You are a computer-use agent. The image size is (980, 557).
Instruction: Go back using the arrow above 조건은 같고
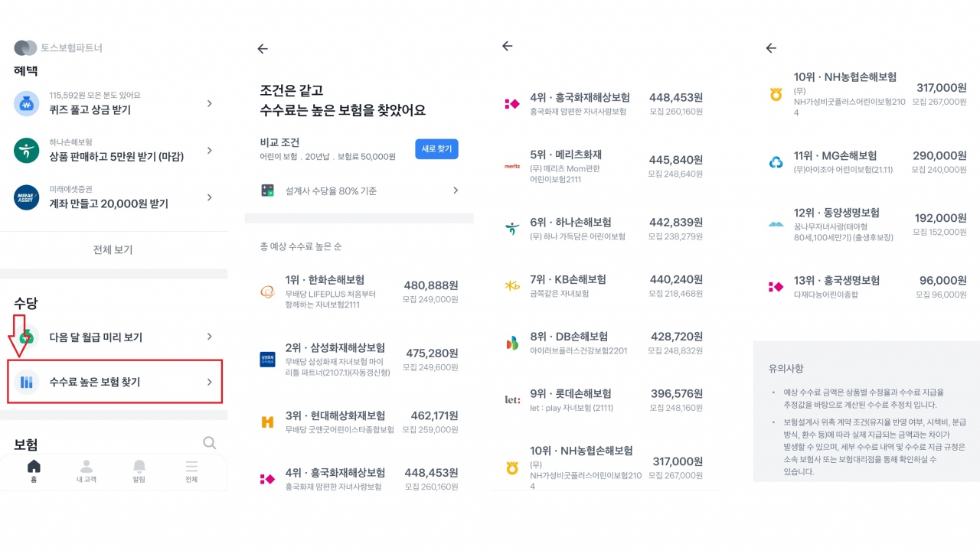tap(263, 49)
